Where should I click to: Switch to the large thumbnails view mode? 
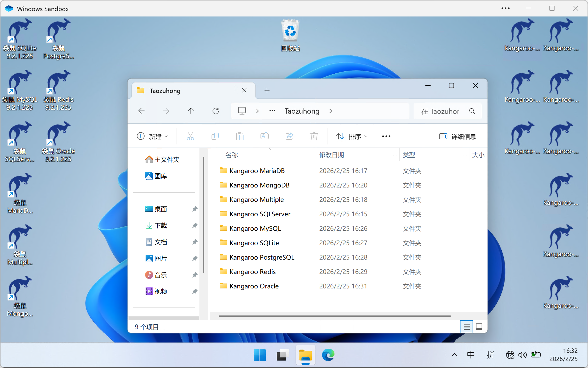pyautogui.click(x=479, y=327)
